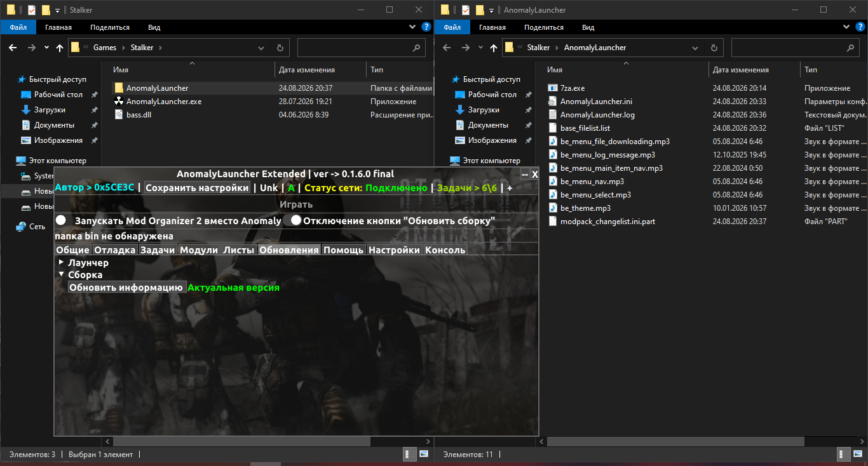Refresh the AnomalyLauncher folder view
This screenshot has height=466, width=868.
tap(714, 48)
